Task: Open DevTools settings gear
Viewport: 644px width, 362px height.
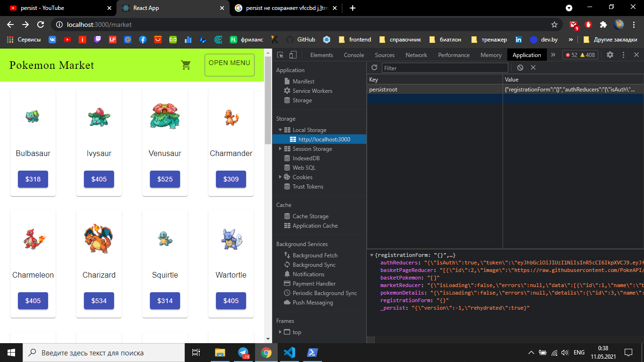Action: point(610,55)
